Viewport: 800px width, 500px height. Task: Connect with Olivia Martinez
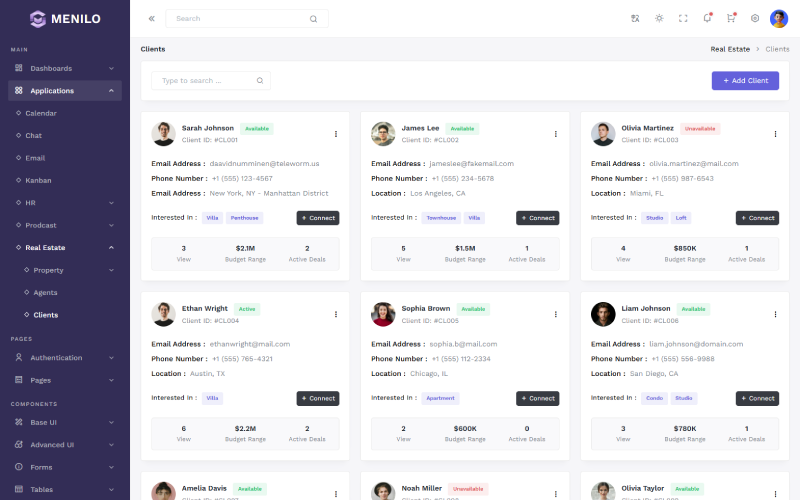pyautogui.click(x=757, y=218)
